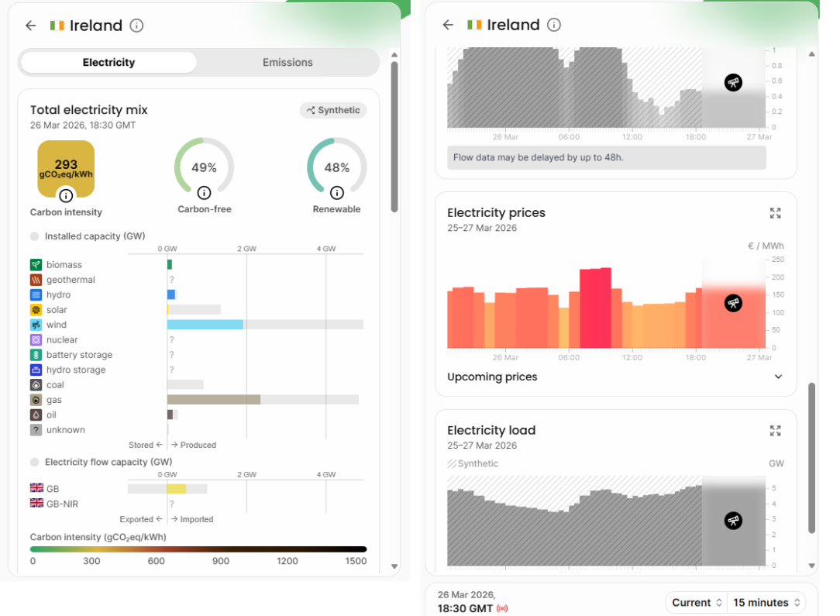Click the '26 Mar 2026, 18:30 GMT' subtitle
840x616 pixels.
(82, 126)
